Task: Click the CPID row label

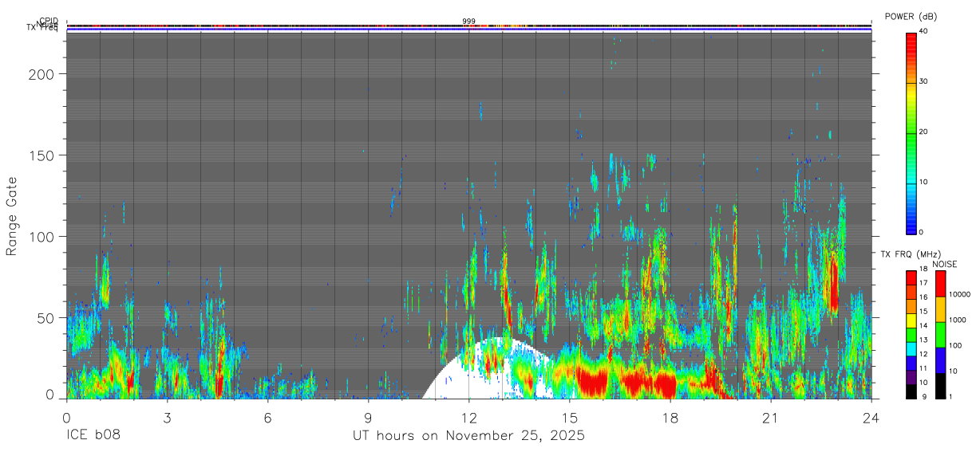Action: coord(49,22)
